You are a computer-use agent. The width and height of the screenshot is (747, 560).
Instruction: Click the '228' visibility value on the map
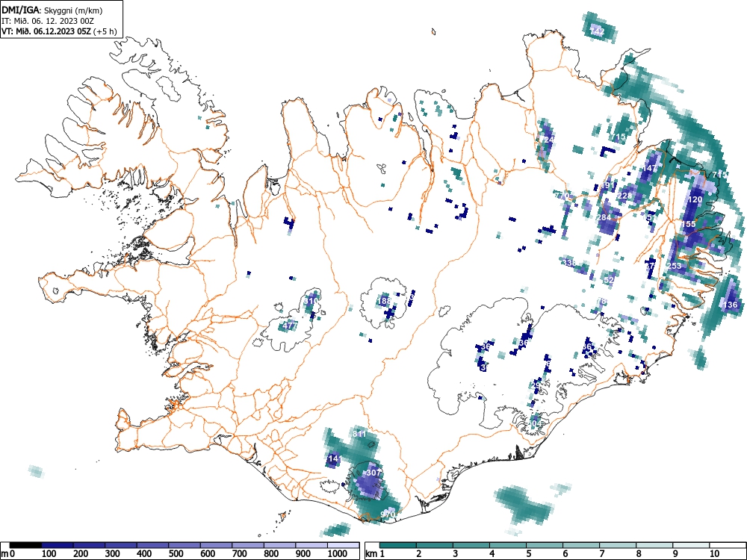tap(624, 196)
